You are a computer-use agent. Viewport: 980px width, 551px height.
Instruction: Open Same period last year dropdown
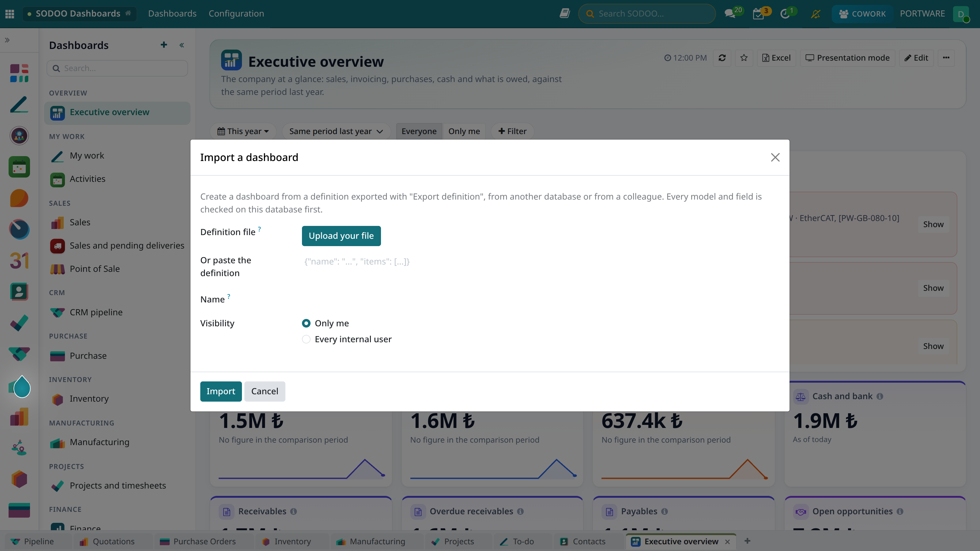336,131
